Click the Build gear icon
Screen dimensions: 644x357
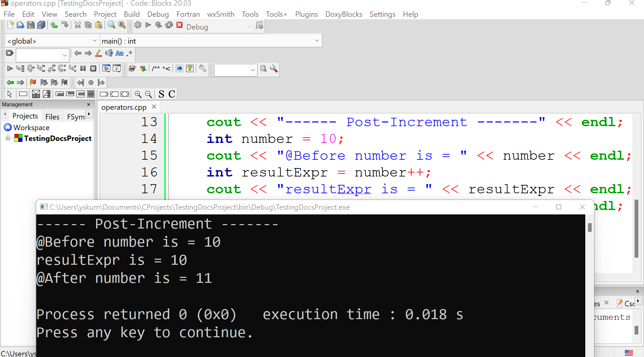click(x=138, y=25)
